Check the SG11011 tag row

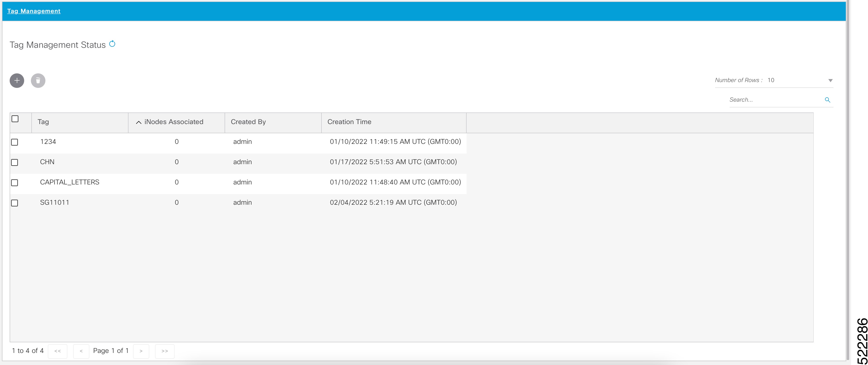15,203
